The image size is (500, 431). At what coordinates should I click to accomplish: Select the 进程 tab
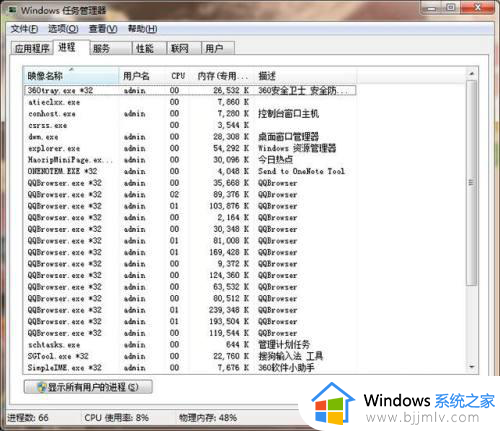[71, 47]
